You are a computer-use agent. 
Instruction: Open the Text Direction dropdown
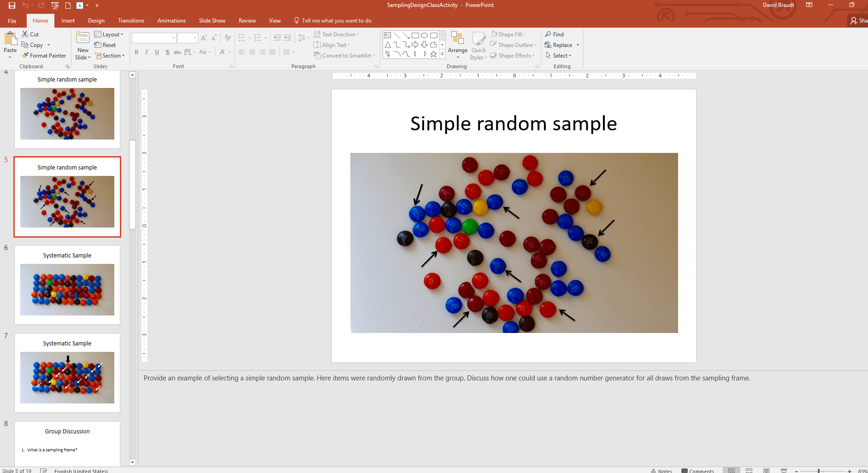coord(336,35)
